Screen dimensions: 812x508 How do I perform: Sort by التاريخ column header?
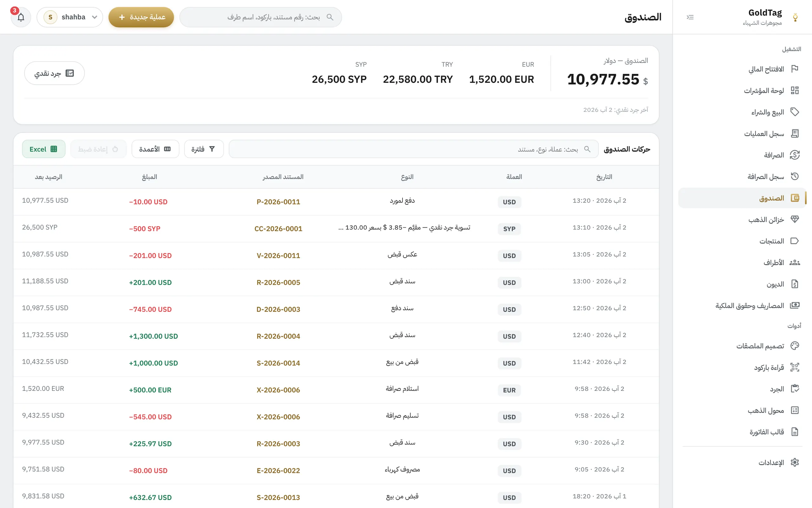pyautogui.click(x=604, y=177)
